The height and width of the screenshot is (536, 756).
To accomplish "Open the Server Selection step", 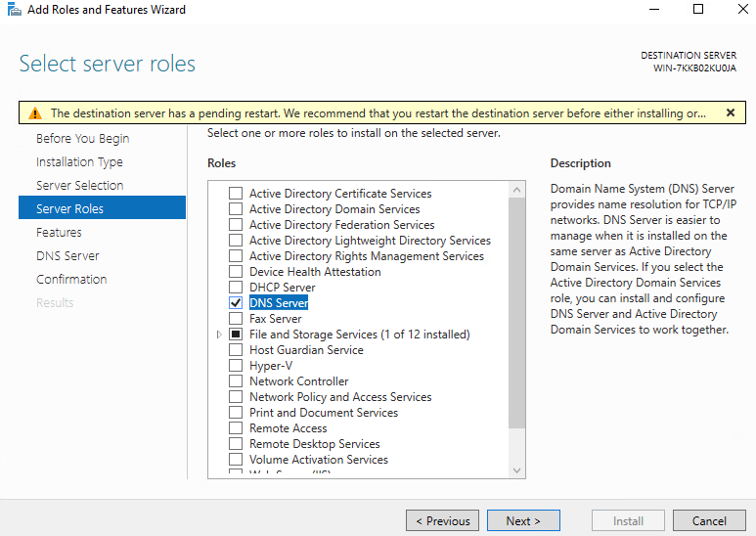I will pos(80,186).
